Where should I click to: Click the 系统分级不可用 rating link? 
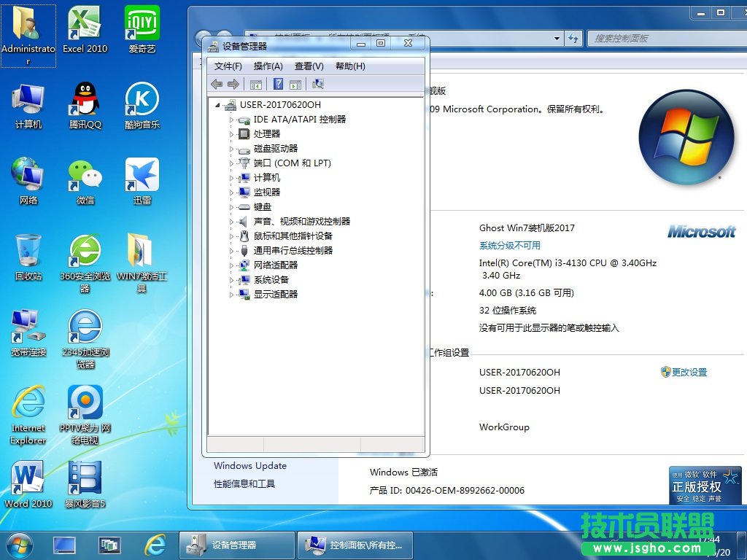510,246
